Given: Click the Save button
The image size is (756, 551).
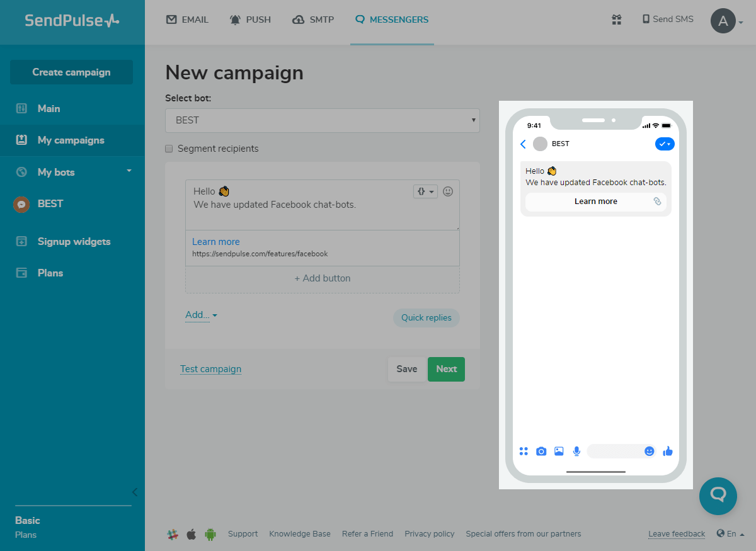Looking at the screenshot, I should 407,369.
